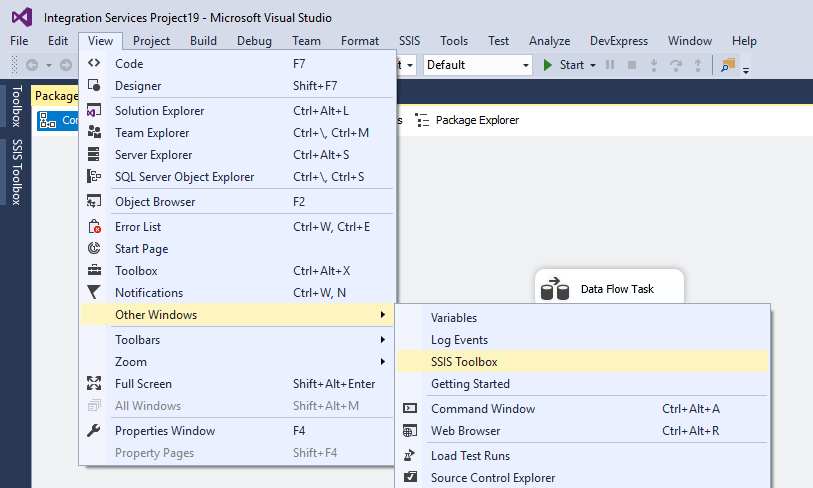Open the collapsed Toolbox side tab
Image resolution: width=813 pixels, height=488 pixels.
tap(17, 107)
